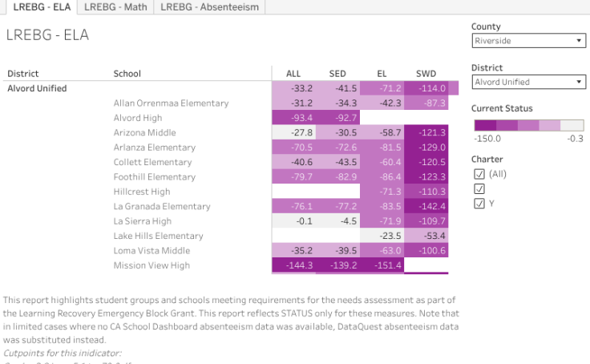Click the SWD column header
Image resolution: width=590 pixels, height=364 pixels.
coord(426,74)
